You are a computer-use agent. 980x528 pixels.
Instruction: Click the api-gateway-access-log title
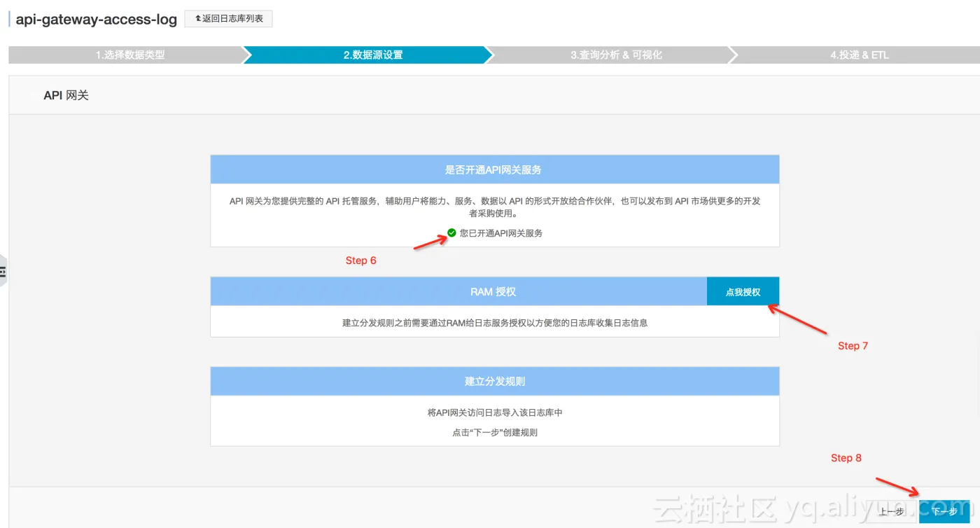[97, 19]
